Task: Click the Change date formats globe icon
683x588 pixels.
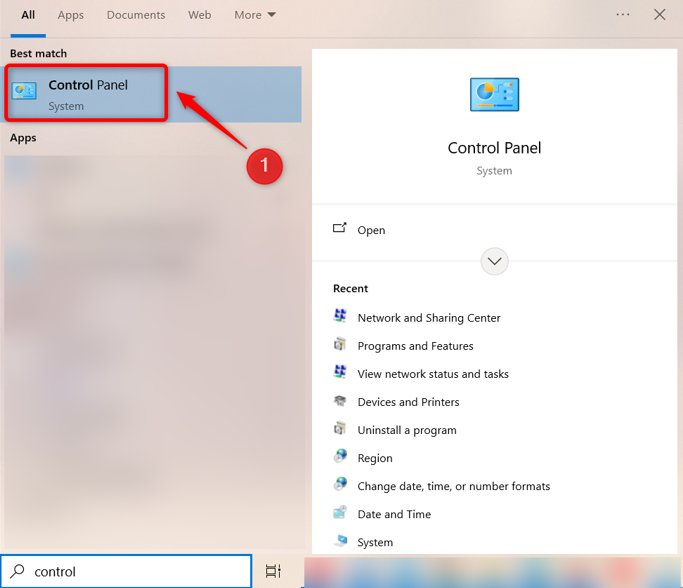Action: [340, 484]
